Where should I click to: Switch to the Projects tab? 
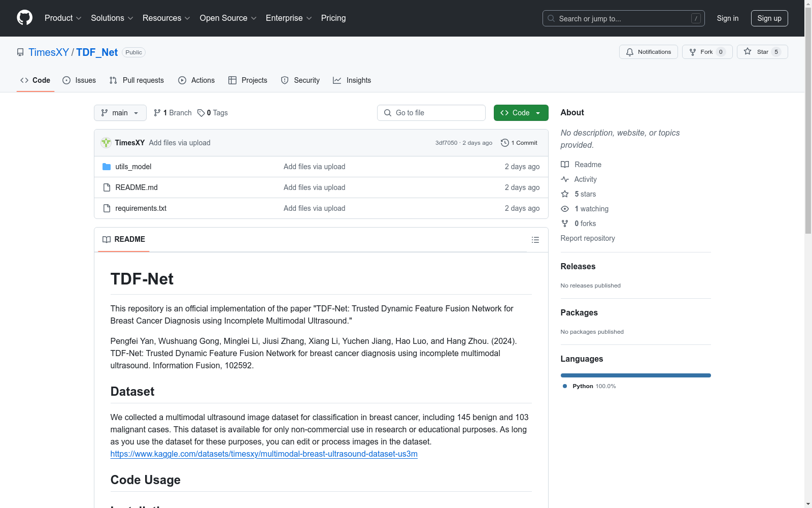click(x=248, y=80)
